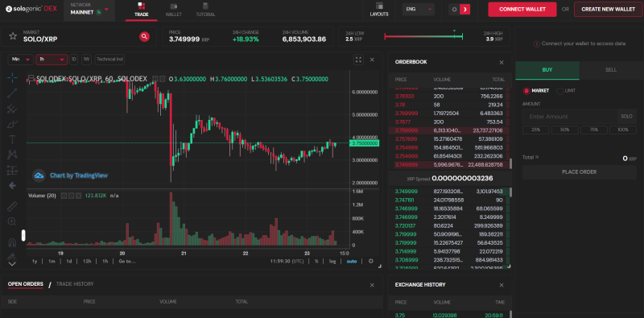Click the red market search icon
The width and height of the screenshot is (644, 318).
[144, 36]
